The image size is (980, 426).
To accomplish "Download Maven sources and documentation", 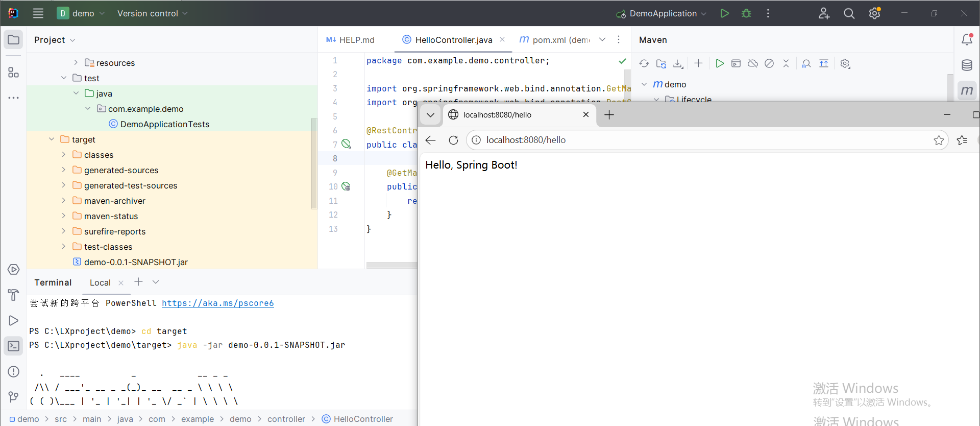I will (x=678, y=63).
